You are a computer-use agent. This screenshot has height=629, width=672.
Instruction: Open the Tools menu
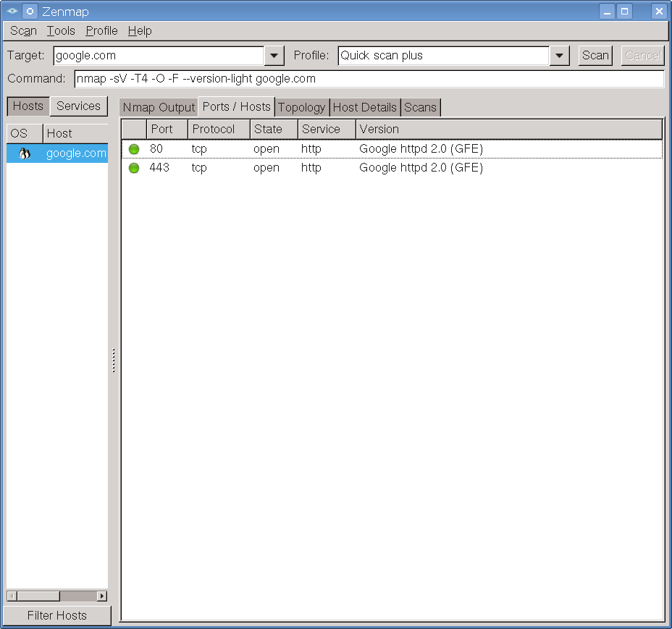pos(61,31)
